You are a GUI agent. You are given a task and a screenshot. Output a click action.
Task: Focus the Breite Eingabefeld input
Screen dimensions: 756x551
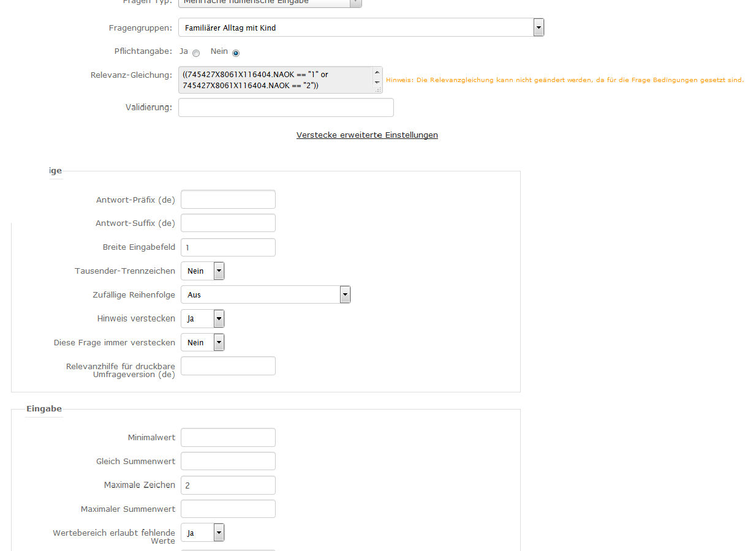[228, 247]
